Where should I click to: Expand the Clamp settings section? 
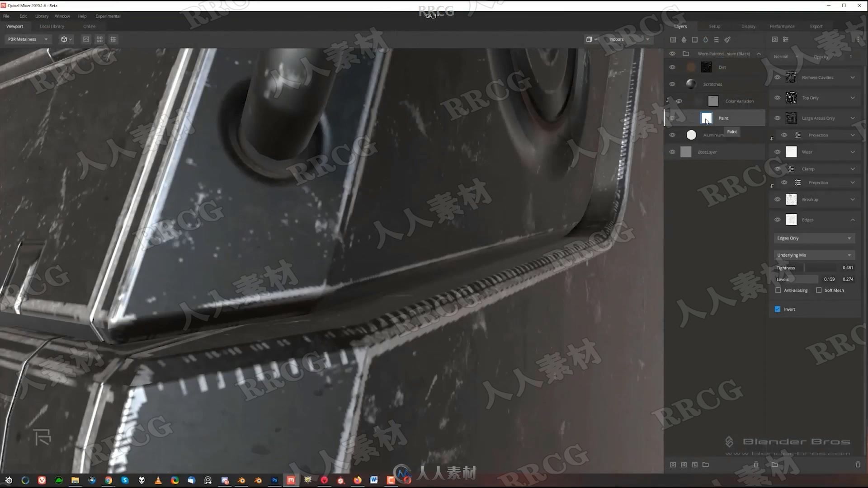tap(853, 169)
